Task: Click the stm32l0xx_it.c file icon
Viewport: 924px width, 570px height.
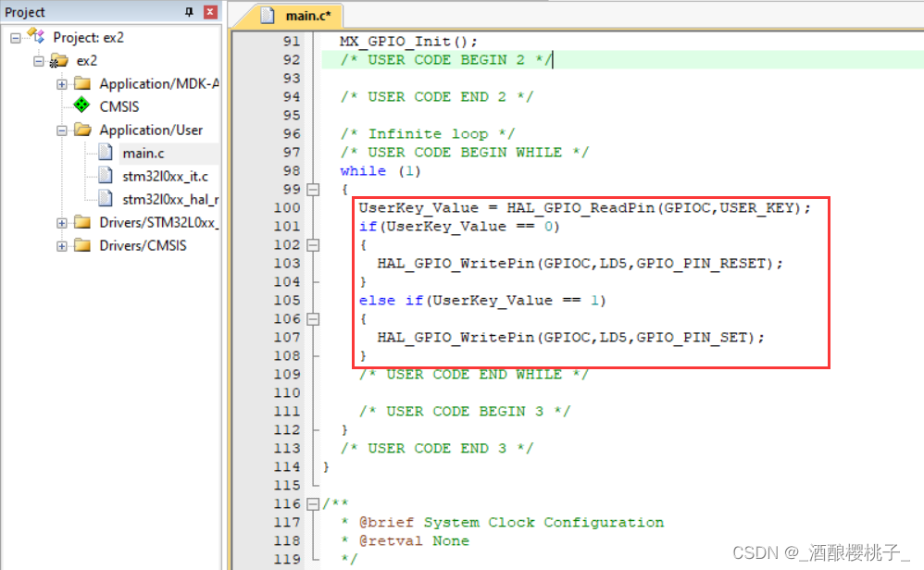Action: point(106,175)
